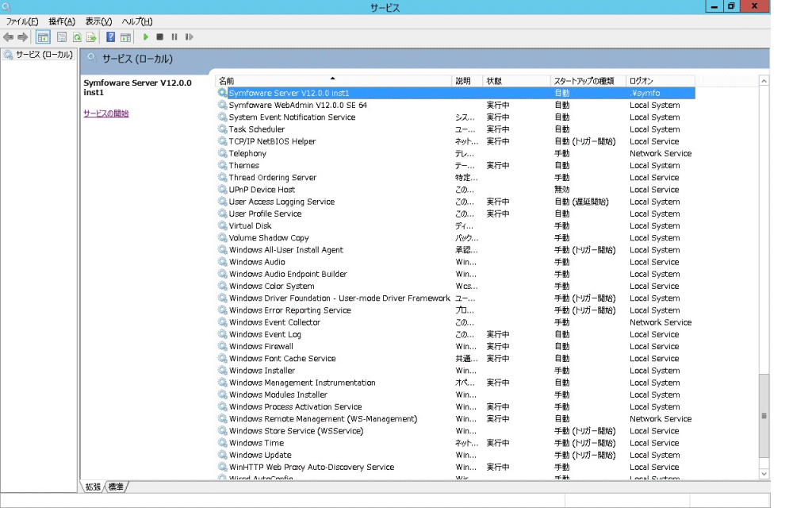The height and width of the screenshot is (508, 812).
Task: Select the Windows Modules Installer service
Action: click(456, 394)
